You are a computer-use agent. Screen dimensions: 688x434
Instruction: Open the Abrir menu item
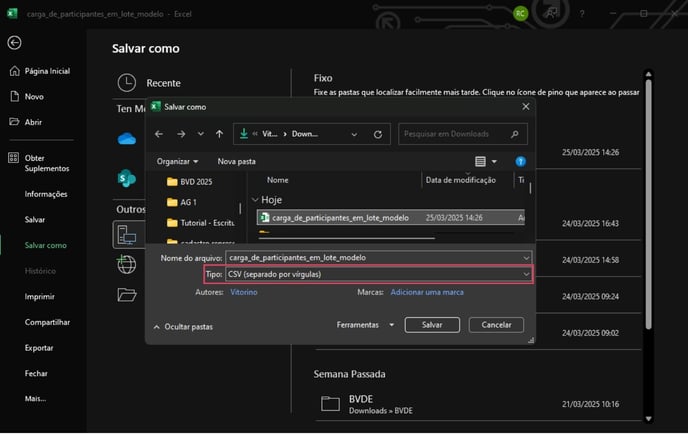click(26, 122)
